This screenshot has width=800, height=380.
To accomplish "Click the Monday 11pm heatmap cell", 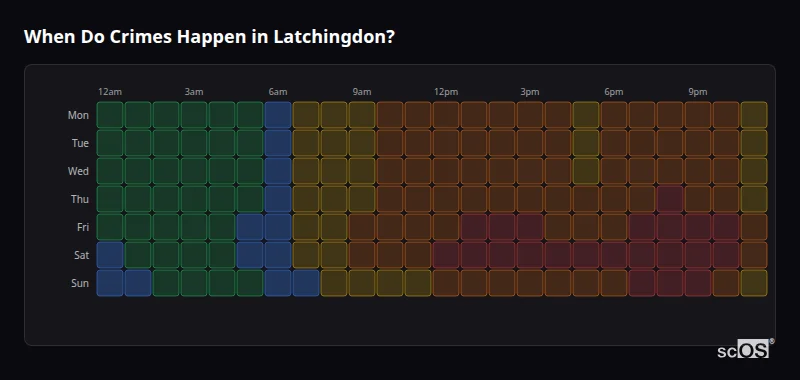I will click(754, 115).
